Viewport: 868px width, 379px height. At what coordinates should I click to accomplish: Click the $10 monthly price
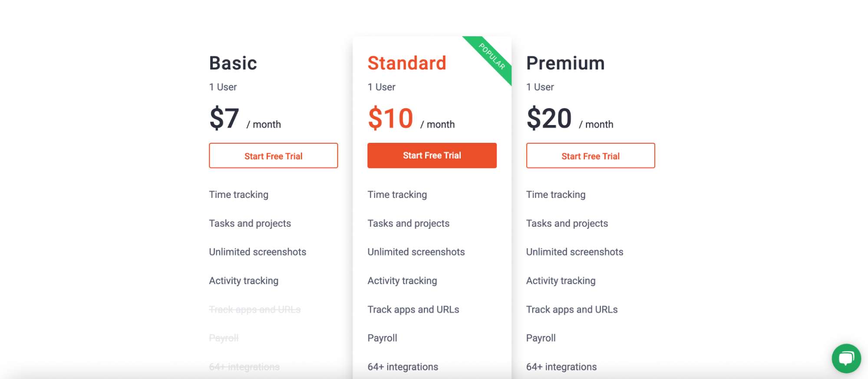click(390, 117)
